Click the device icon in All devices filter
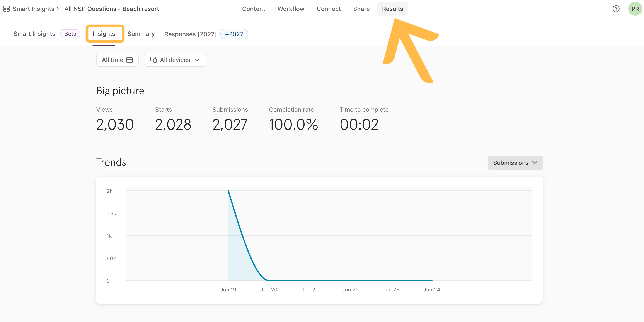 (153, 60)
